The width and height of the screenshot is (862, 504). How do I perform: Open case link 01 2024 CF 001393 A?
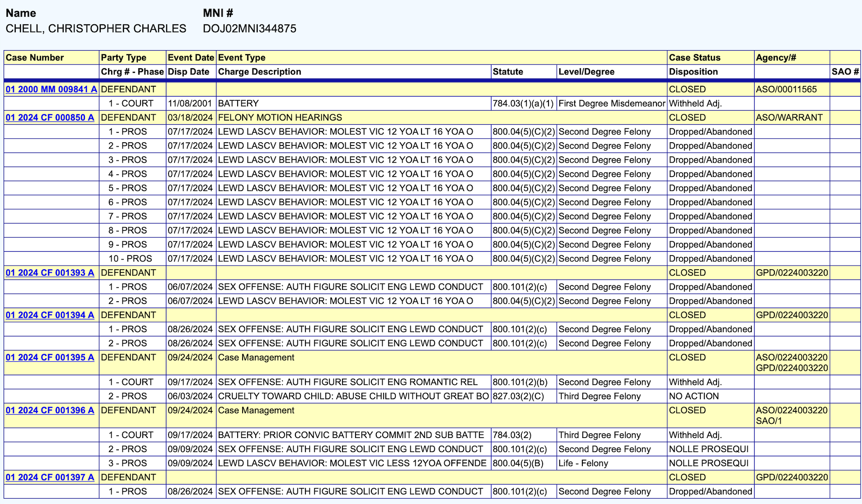coord(50,272)
